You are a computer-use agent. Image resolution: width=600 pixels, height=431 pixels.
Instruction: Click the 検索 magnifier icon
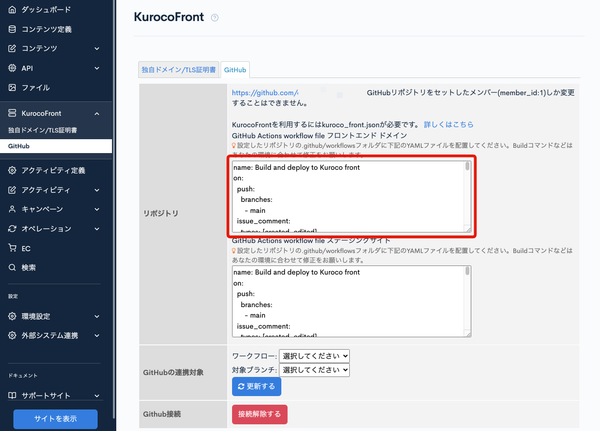pyautogui.click(x=12, y=267)
